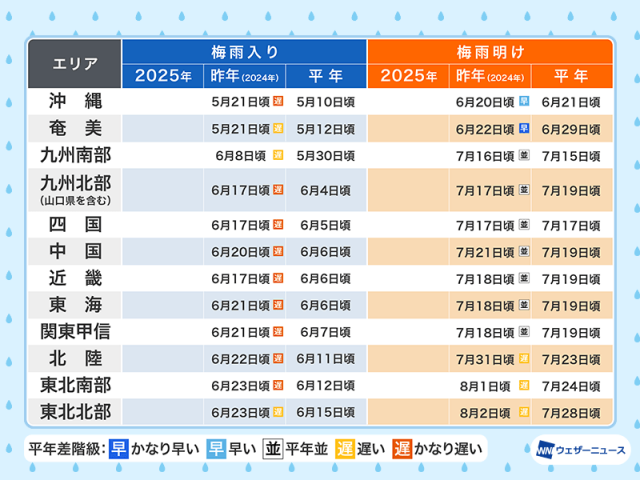Screen dimensions: 640x480
Task: Click the Weathernews logo
Action: pos(581,450)
